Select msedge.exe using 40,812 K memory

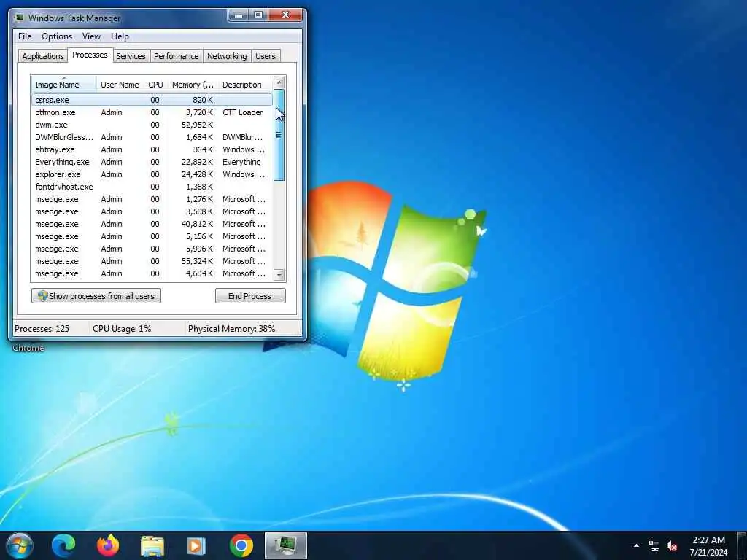point(152,224)
